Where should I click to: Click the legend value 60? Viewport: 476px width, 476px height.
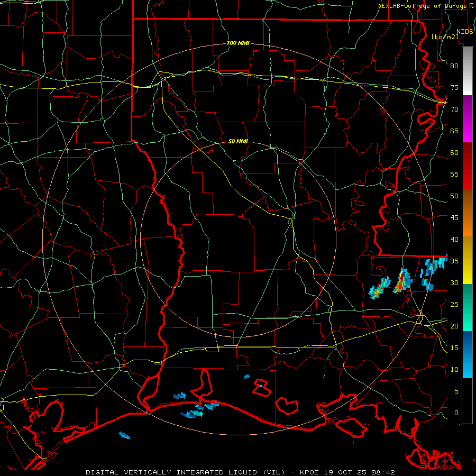pos(454,153)
